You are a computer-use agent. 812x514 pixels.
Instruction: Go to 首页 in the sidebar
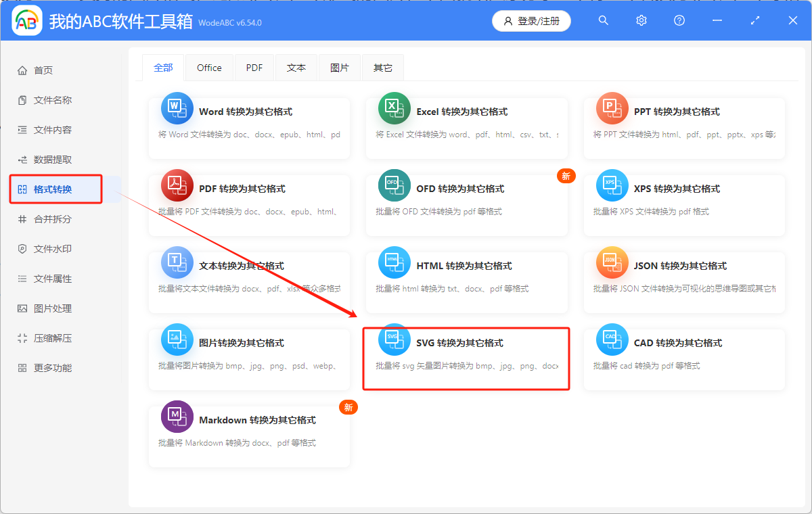[x=39, y=70]
